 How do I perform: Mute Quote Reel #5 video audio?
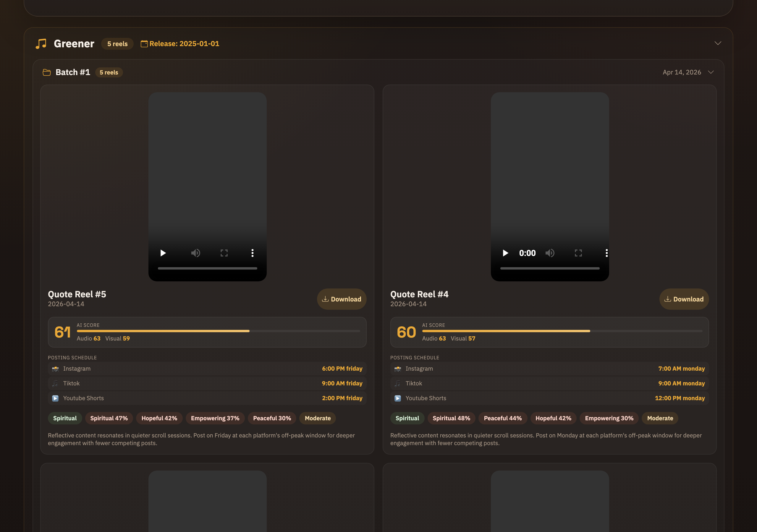point(195,253)
